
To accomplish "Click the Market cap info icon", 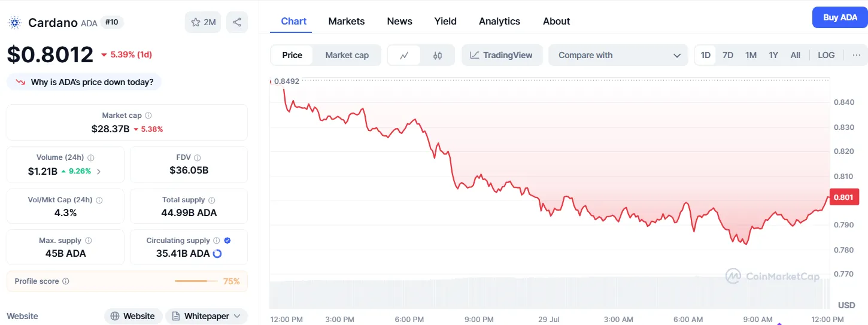I will click(x=148, y=116).
